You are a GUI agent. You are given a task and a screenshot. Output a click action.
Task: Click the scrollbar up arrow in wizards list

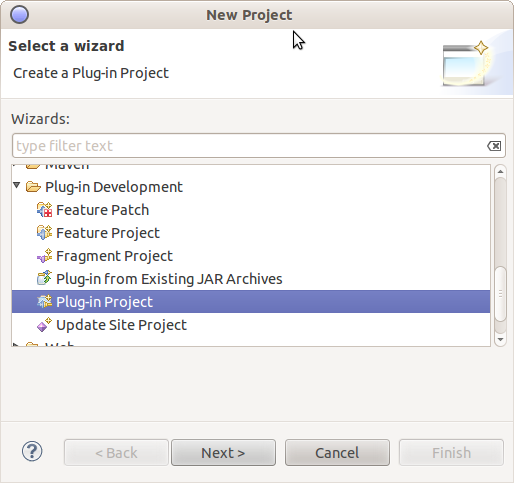500,172
